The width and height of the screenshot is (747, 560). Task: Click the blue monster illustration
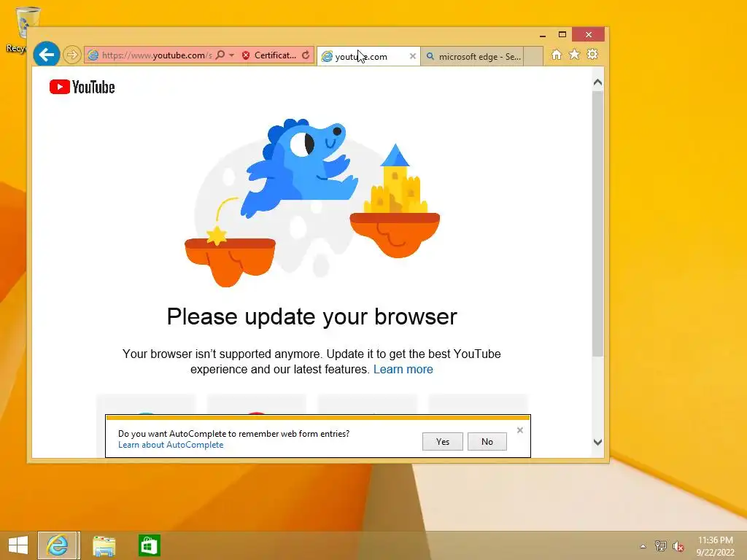click(x=300, y=167)
